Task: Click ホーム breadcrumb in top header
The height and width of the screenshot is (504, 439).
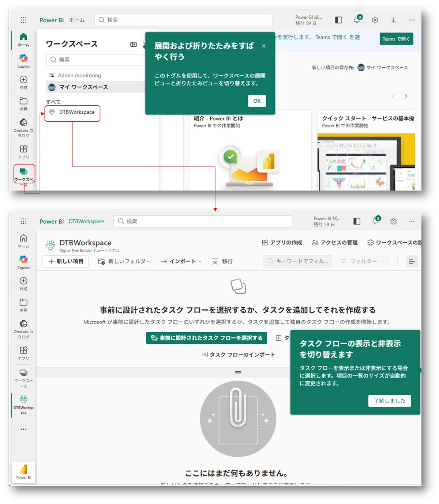Action: [77, 20]
